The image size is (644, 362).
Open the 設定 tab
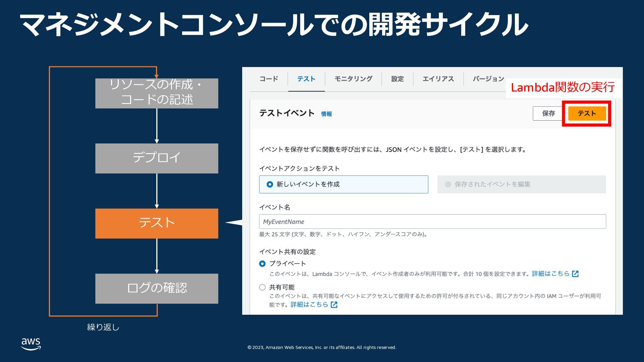[397, 79]
